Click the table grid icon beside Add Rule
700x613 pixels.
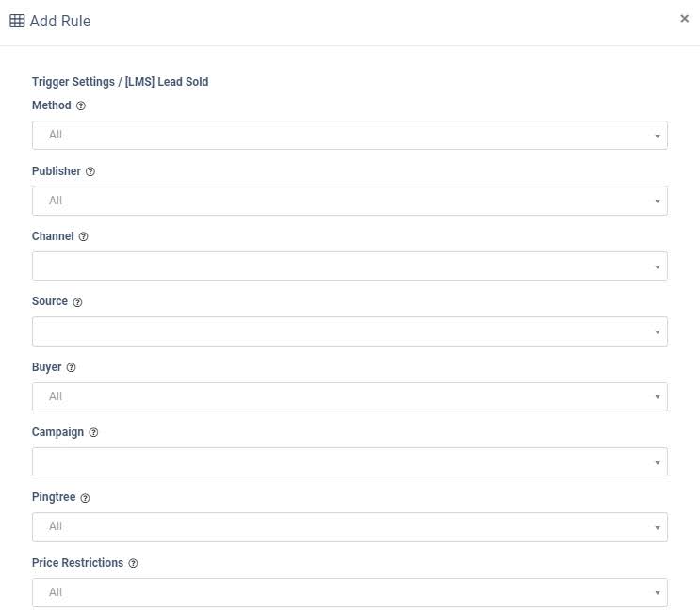[17, 21]
